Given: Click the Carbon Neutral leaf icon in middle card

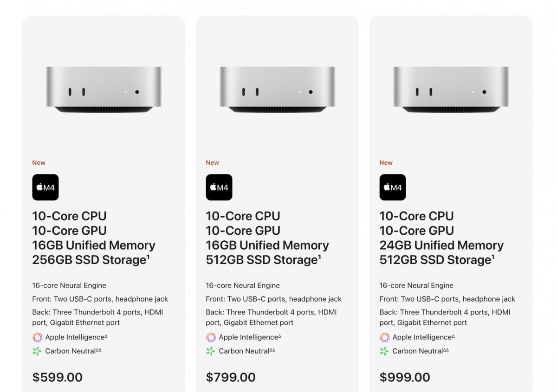Looking at the screenshot, I should click(211, 351).
